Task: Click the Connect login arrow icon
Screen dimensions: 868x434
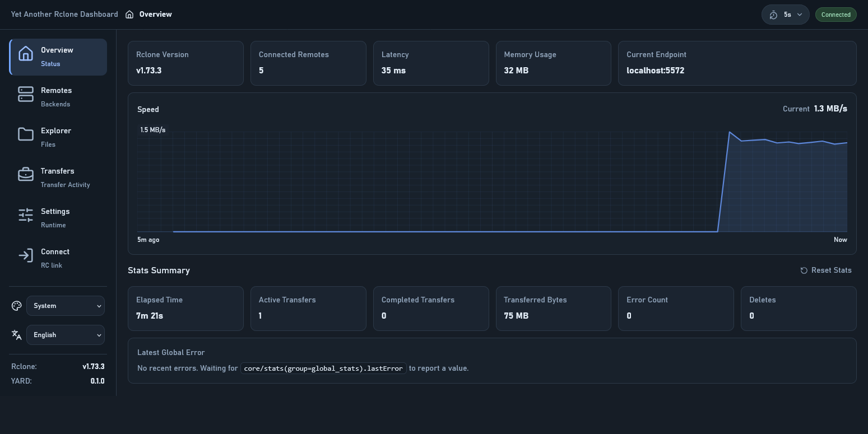Action: (26, 255)
